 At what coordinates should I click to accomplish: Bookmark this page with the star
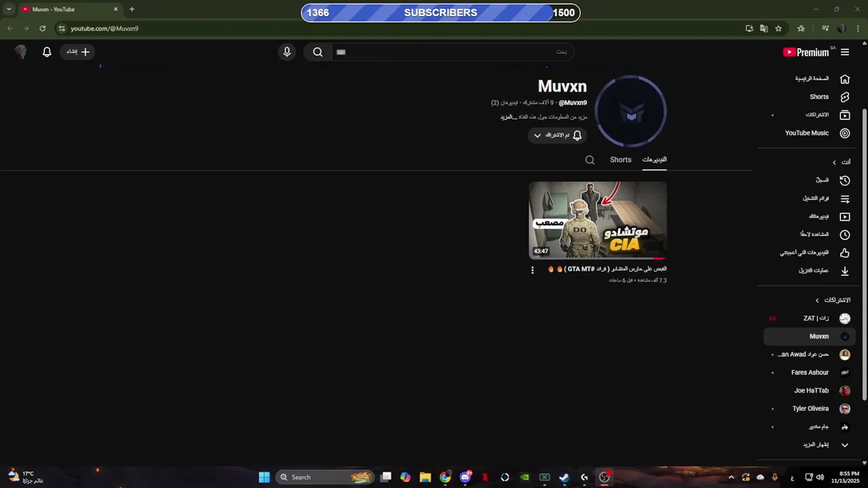tap(778, 28)
